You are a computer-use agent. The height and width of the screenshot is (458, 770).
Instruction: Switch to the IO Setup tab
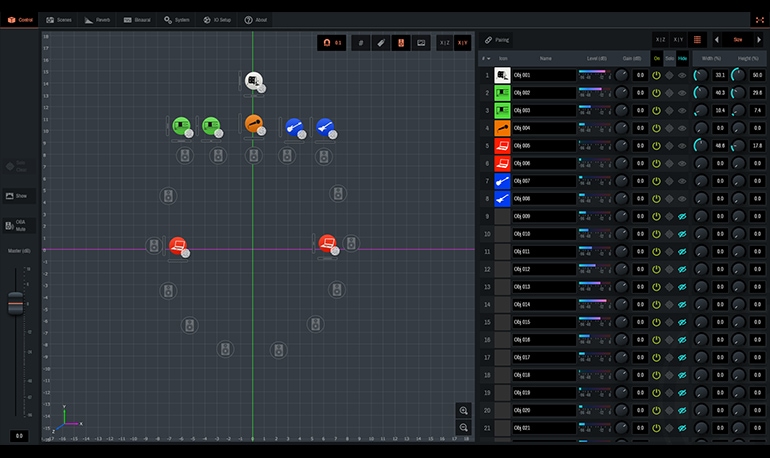tap(216, 19)
